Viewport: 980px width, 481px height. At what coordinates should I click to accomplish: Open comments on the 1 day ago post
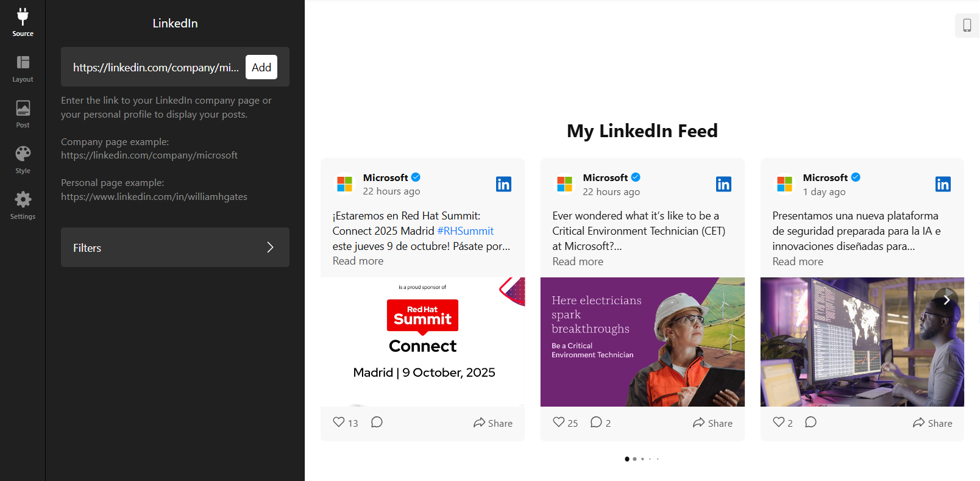pos(811,422)
